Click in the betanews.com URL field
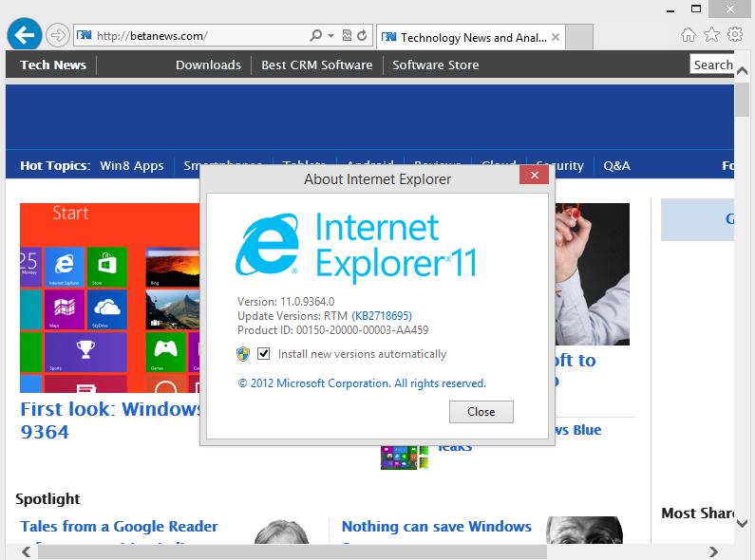Viewport: 755px width, 560px height. point(190,36)
